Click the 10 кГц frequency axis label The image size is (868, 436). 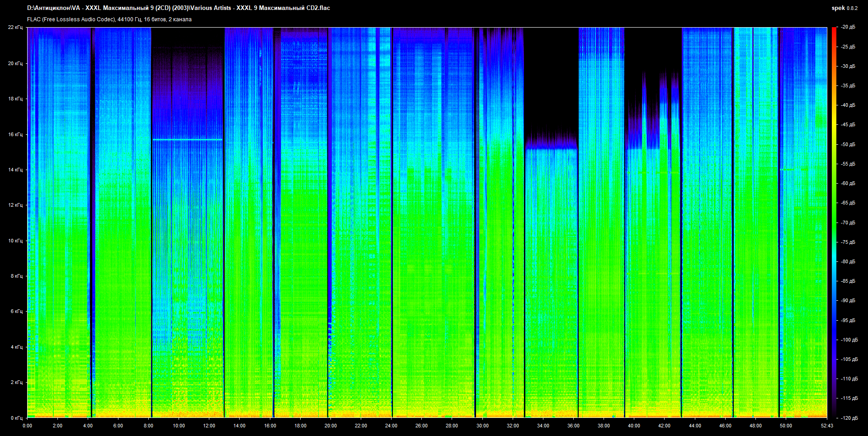click(15, 241)
